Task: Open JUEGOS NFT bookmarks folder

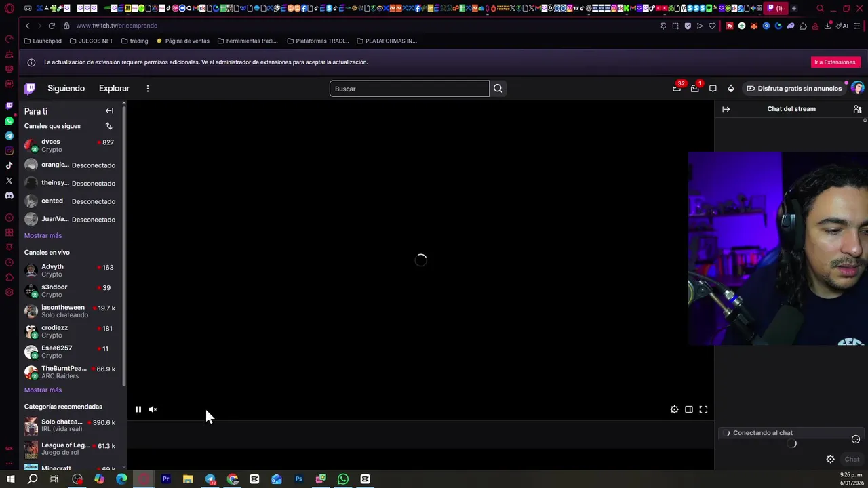Action: pyautogui.click(x=91, y=41)
